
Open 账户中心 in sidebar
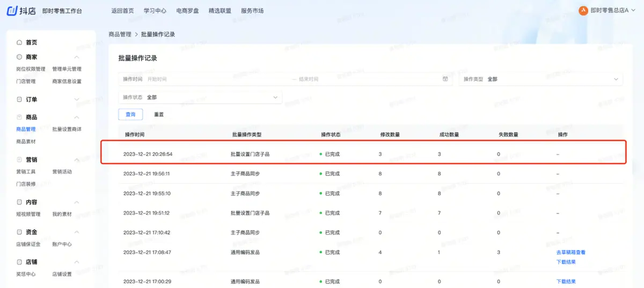(62, 244)
